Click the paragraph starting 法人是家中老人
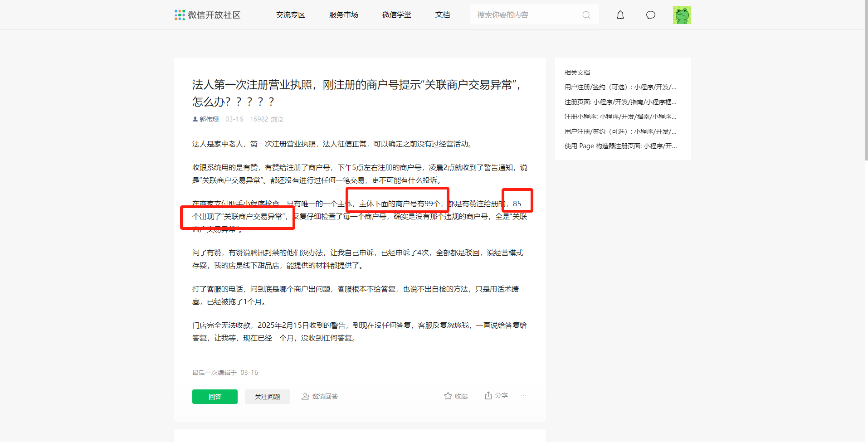The width and height of the screenshot is (868, 442). click(x=333, y=144)
